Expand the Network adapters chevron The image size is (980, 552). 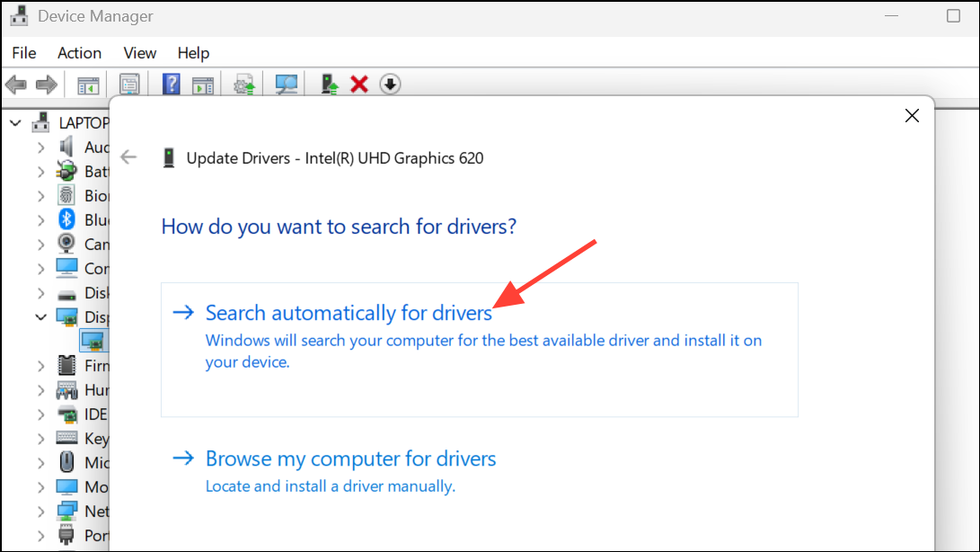click(40, 512)
